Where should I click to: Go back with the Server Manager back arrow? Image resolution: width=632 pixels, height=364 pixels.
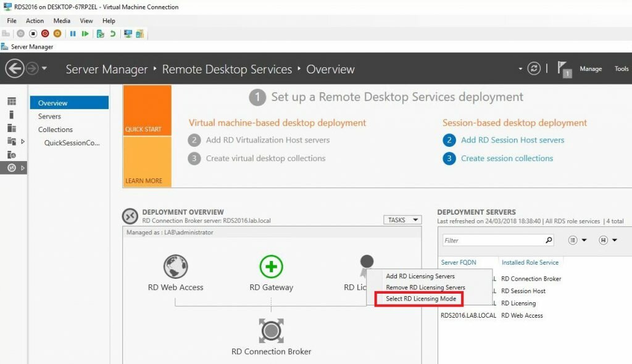point(15,68)
